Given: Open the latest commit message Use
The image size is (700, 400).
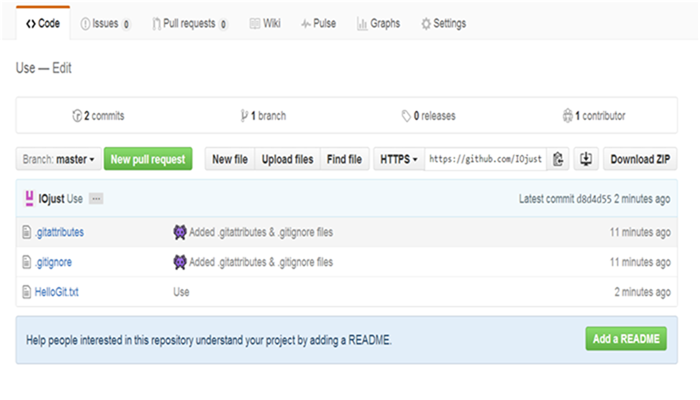Looking at the screenshot, I should coord(75,199).
